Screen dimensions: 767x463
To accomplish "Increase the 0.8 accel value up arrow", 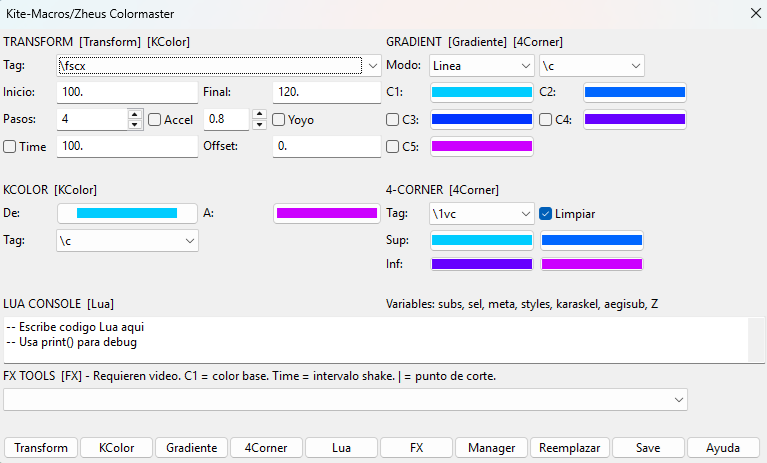I will coord(259,114).
